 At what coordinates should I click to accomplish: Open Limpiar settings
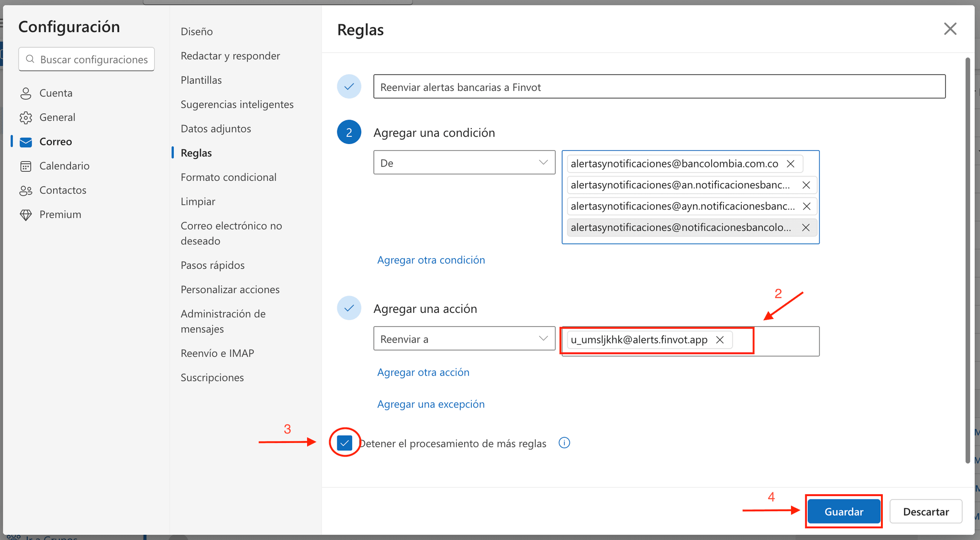coord(198,202)
